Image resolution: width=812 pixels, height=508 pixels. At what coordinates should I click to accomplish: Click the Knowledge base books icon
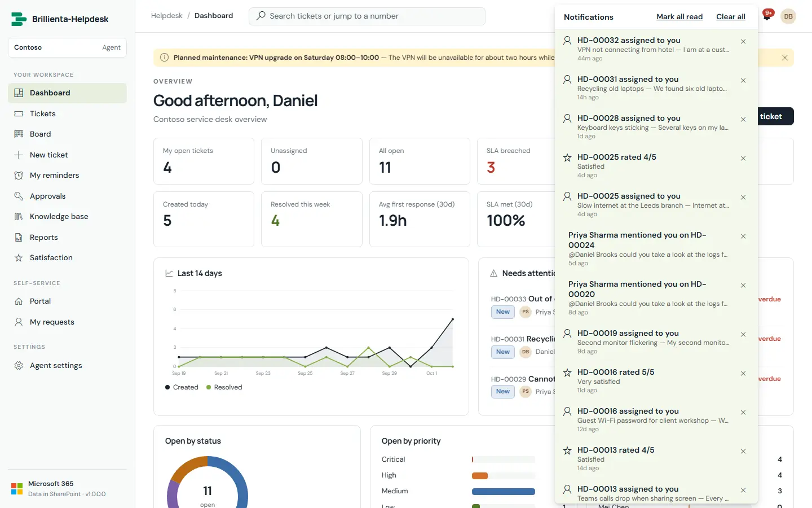point(19,217)
